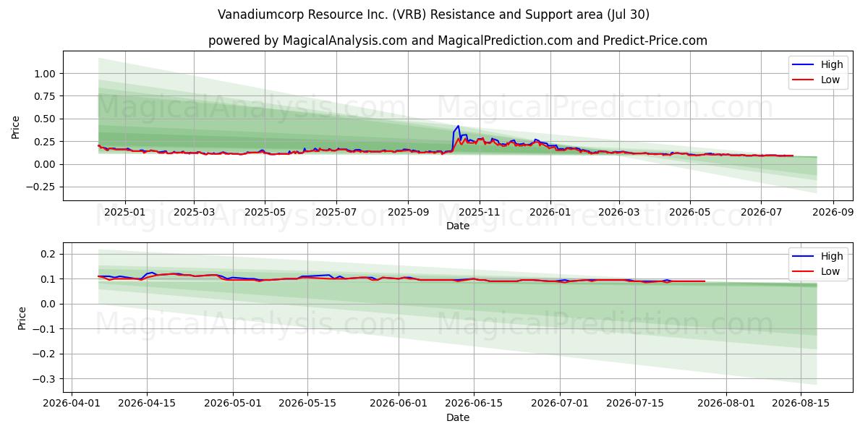This screenshot has width=868, height=434.
Task: Click the '2026-05-01' x-axis label
Action: 233,404
